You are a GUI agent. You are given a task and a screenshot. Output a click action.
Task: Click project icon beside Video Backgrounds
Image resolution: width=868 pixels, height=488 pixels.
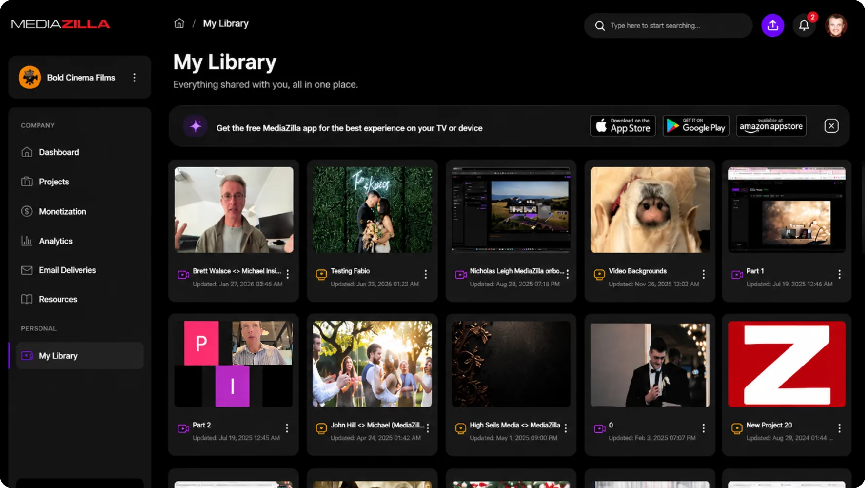point(599,275)
